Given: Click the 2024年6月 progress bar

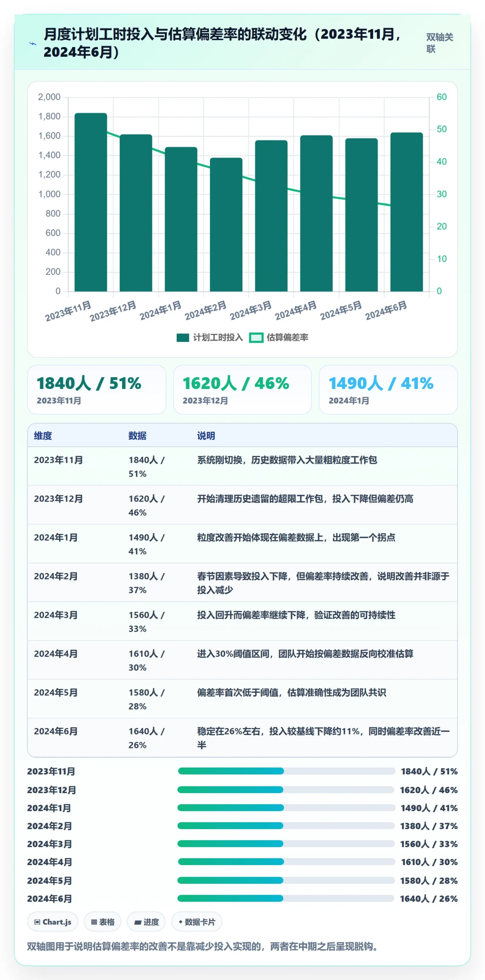Looking at the screenshot, I should 286,898.
